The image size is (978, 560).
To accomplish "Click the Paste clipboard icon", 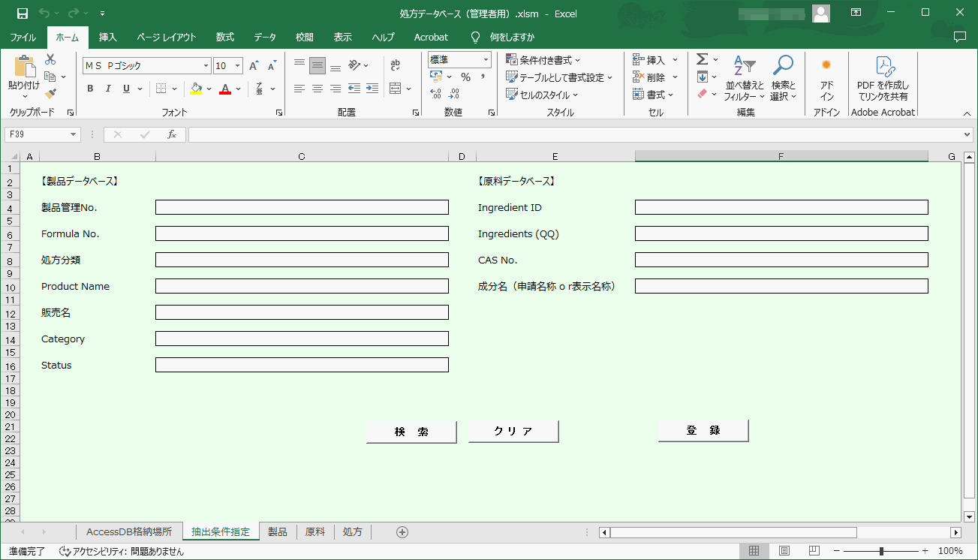I will (24, 67).
